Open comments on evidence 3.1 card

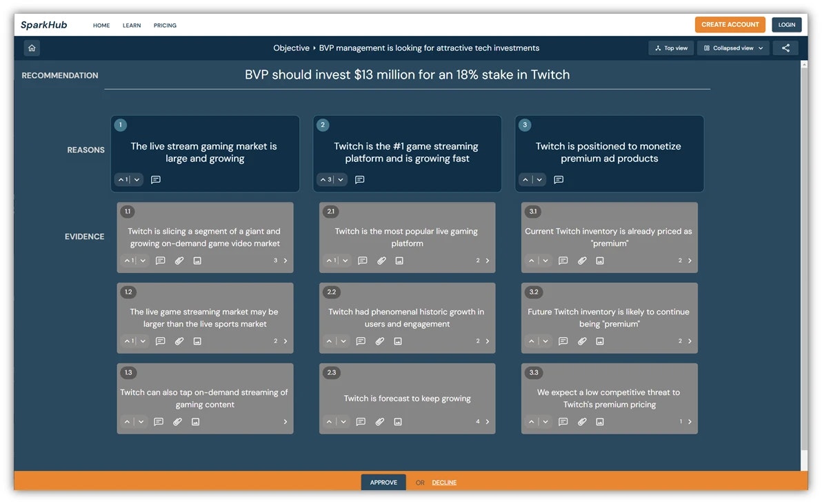[x=563, y=261]
